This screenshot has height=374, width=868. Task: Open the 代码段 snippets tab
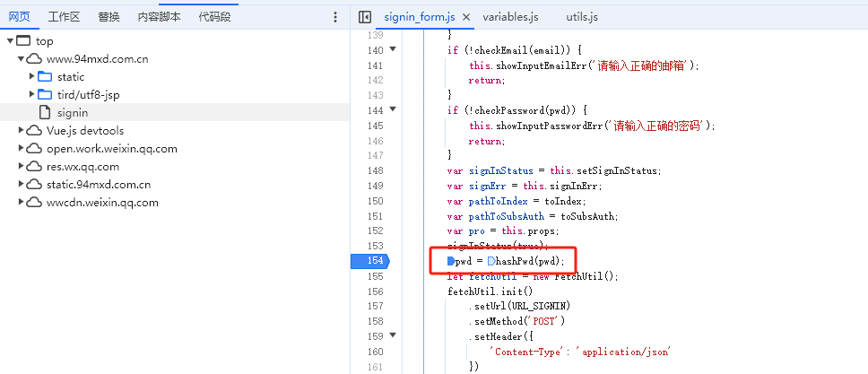(215, 17)
